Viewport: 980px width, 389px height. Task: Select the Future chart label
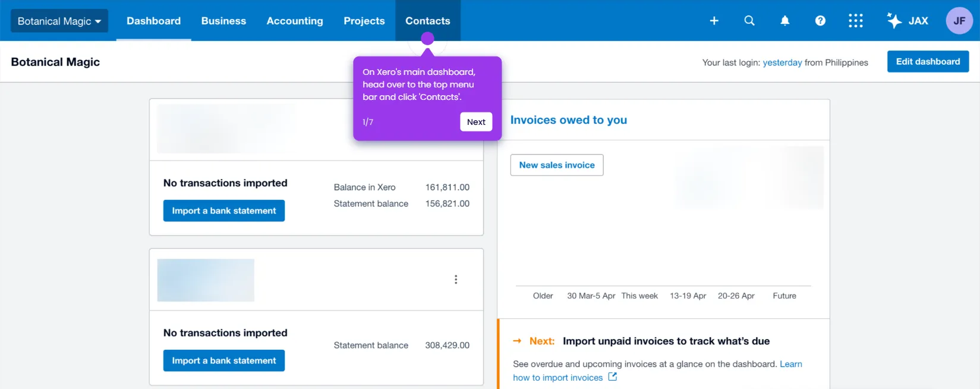784,296
